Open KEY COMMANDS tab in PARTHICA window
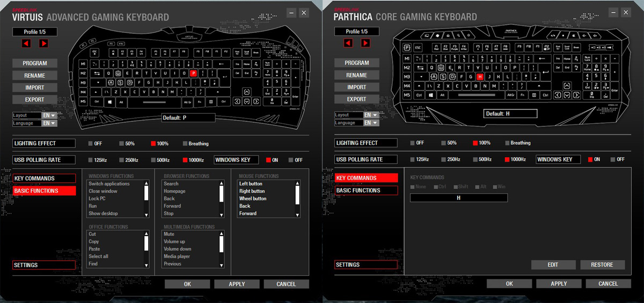This screenshot has height=303, width=644. coord(366,178)
